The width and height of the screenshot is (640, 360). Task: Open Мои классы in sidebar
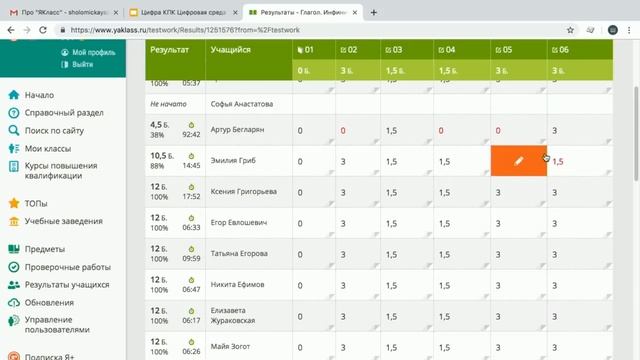(40, 149)
